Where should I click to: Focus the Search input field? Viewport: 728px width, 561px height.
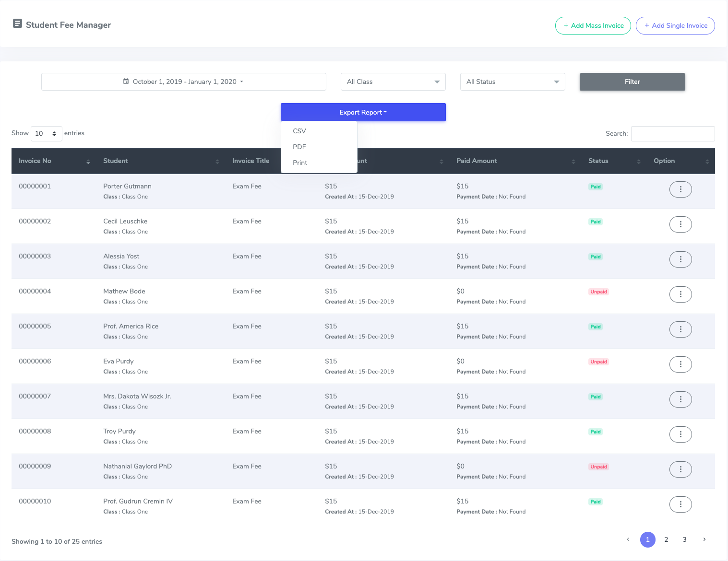coord(672,134)
